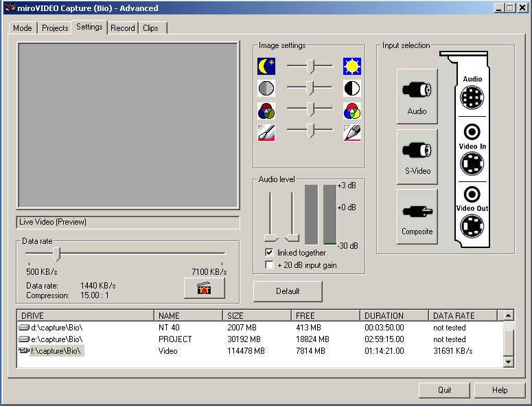The width and height of the screenshot is (532, 406).
Task: Open the Projects tab
Action: pos(54,28)
